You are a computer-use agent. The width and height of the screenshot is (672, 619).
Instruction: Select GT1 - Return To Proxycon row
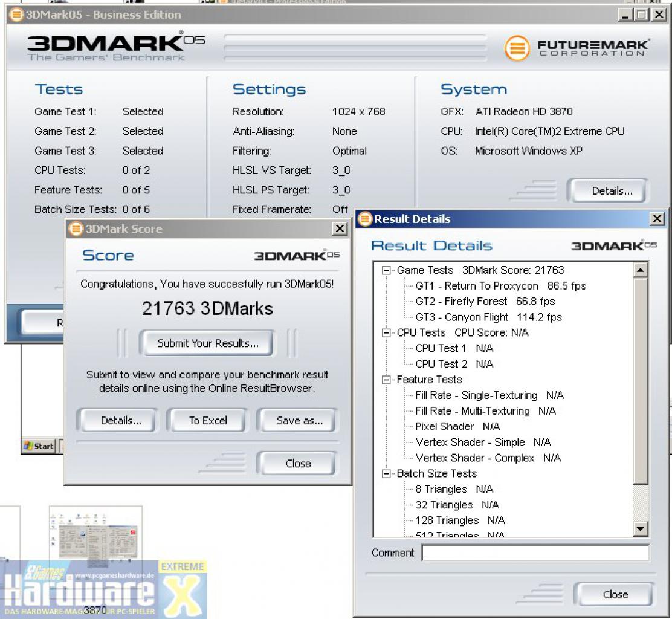pyautogui.click(x=500, y=286)
